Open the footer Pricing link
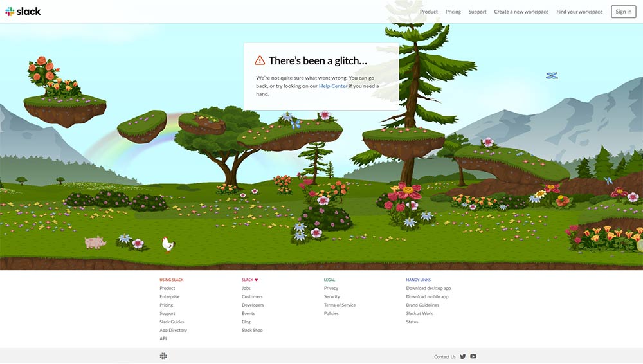This screenshot has width=643, height=364. pos(166,305)
